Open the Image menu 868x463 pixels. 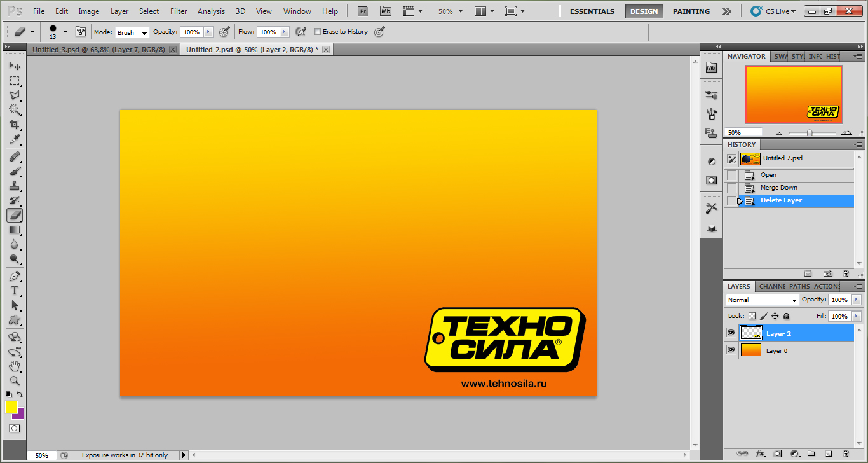pos(89,11)
